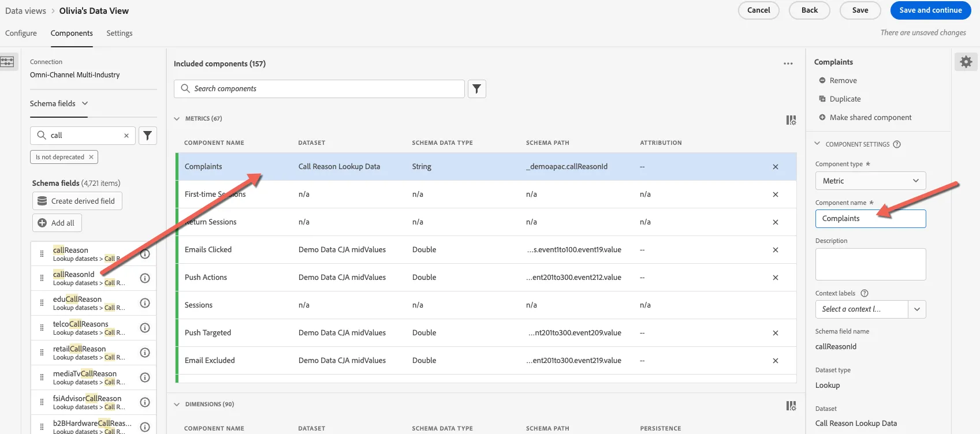Screen dimensions: 980x434
Task: Click Remove in the Complaints panel
Action: (838, 81)
